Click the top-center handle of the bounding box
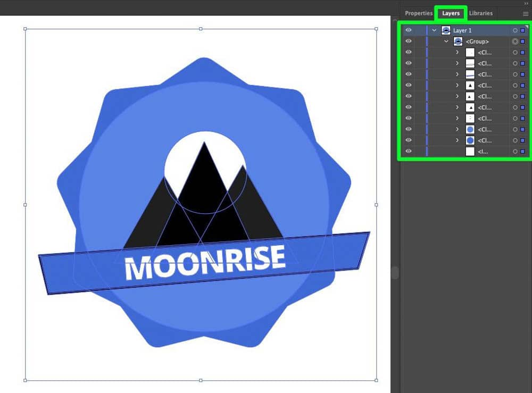 pyautogui.click(x=201, y=29)
